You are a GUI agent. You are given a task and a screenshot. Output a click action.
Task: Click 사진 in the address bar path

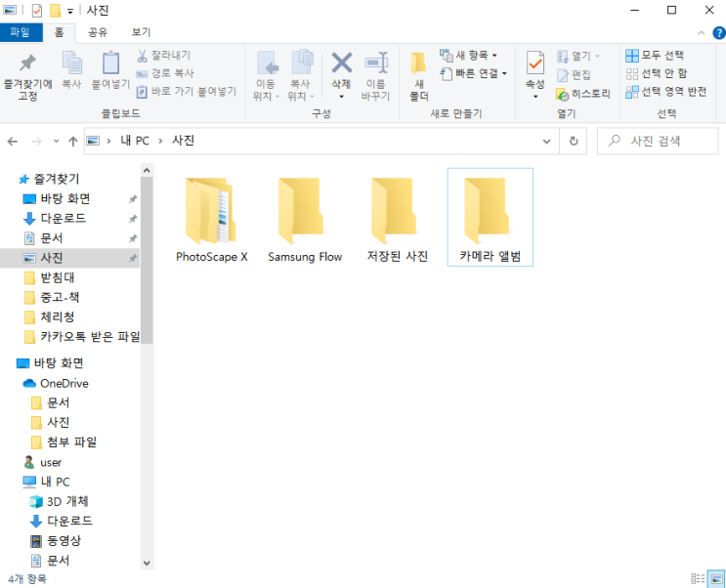tap(184, 141)
